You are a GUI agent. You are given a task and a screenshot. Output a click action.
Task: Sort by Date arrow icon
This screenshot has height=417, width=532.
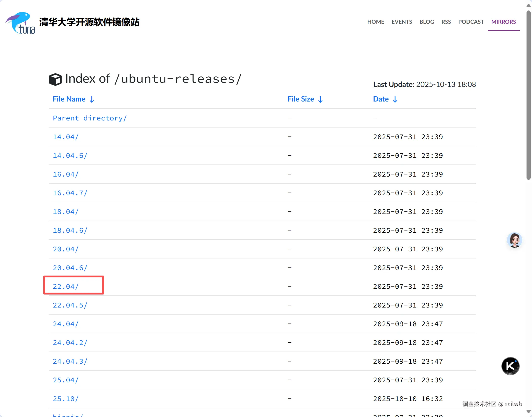click(x=395, y=99)
